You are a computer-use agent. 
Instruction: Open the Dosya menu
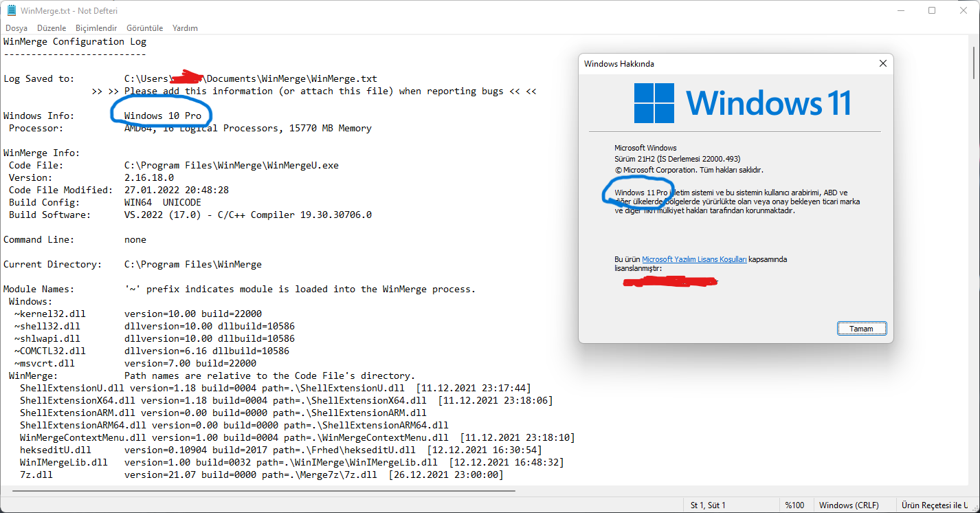point(16,28)
